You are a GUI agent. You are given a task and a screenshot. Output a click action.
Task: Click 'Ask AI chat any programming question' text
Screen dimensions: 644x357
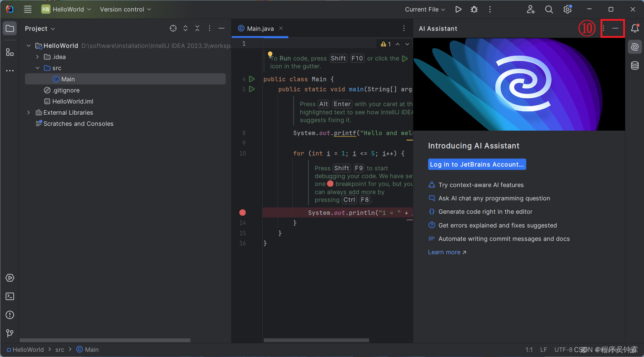pos(494,198)
